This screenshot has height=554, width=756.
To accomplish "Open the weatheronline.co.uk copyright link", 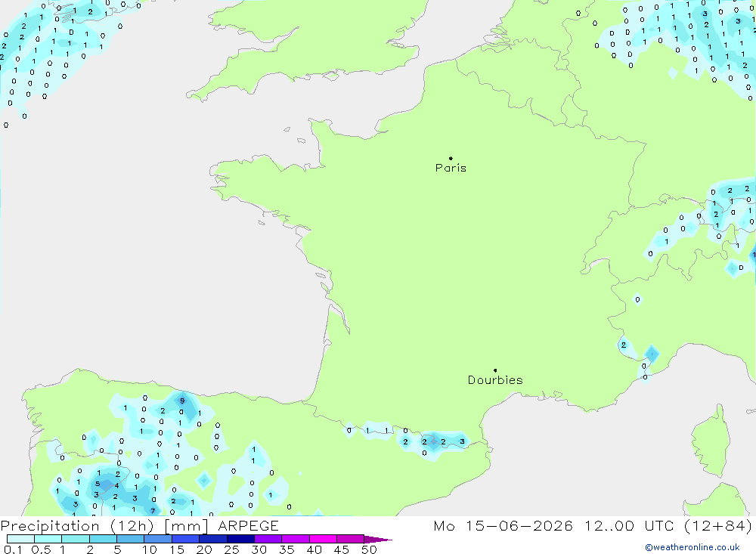I will pos(692,547).
